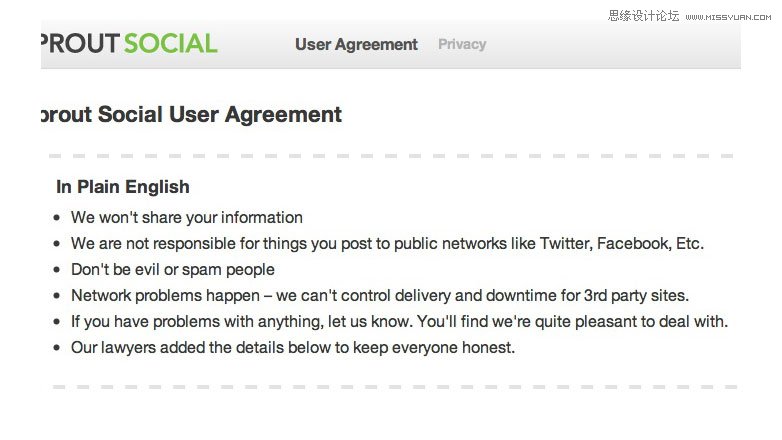Click the bullet before We are not responsible
This screenshot has width=782, height=440.
pyautogui.click(x=57, y=243)
